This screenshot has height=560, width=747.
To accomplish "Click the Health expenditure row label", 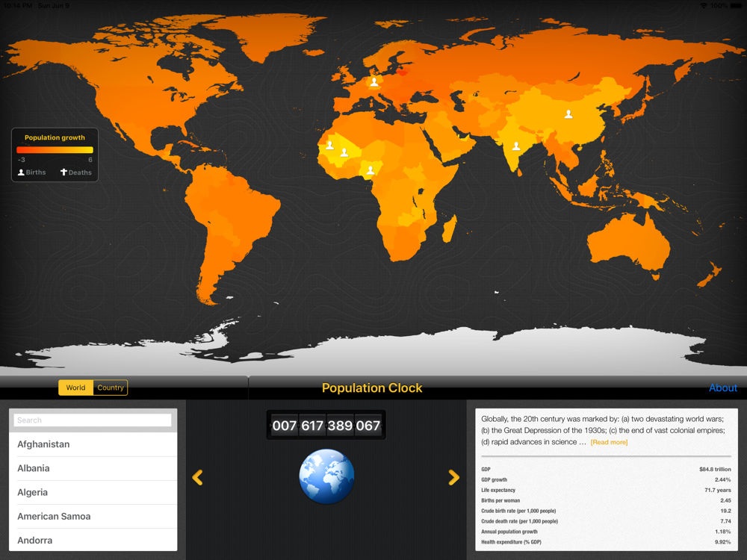I will tap(511, 542).
